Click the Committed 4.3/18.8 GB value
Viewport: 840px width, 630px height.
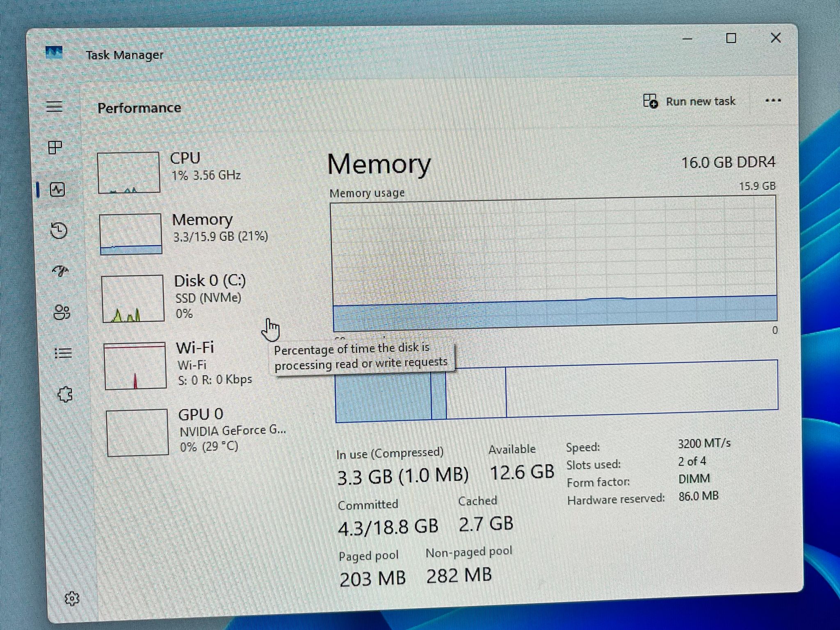[x=388, y=526]
